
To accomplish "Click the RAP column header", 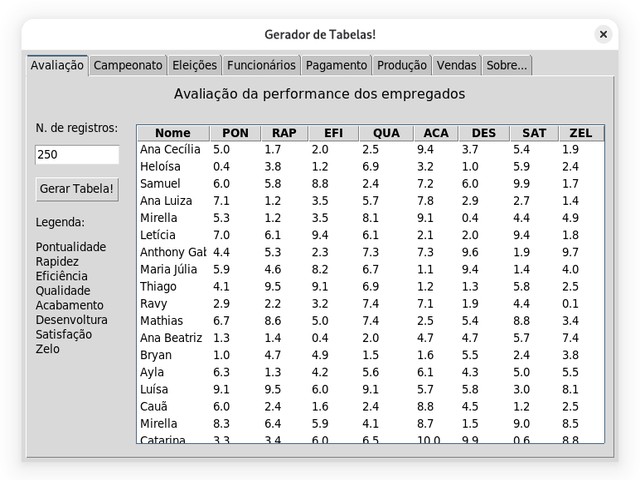I will click(x=284, y=133).
